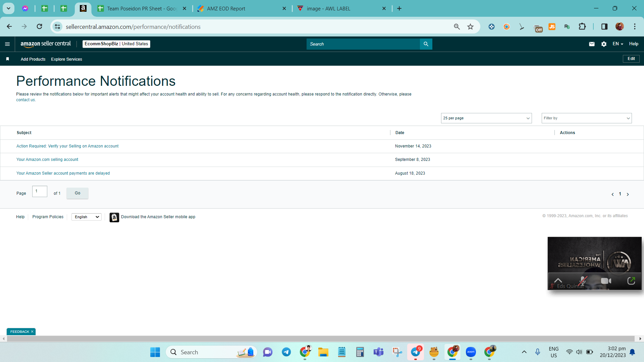Open the Windows Start menu
Image resolution: width=644 pixels, height=362 pixels.
[155, 352]
